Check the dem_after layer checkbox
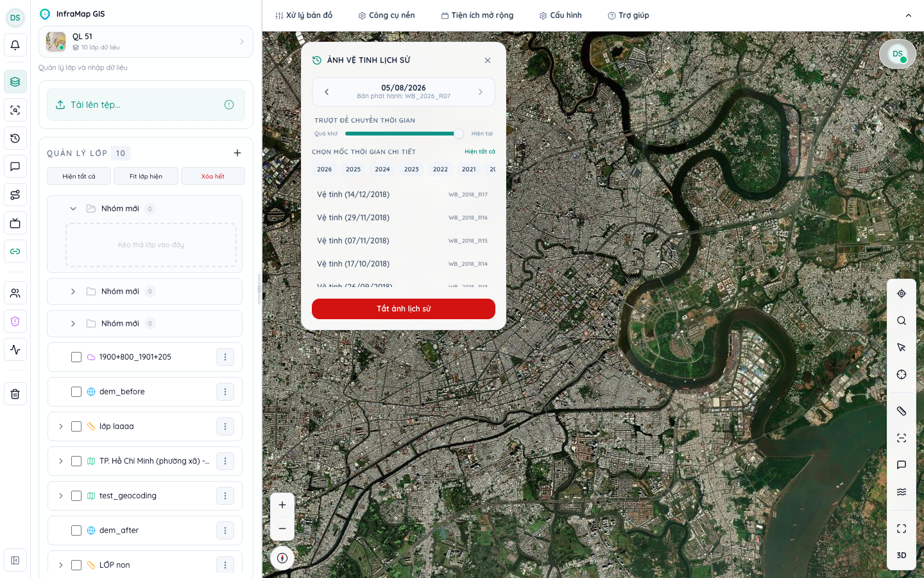Viewport: 924px width, 578px height. pyautogui.click(x=76, y=530)
